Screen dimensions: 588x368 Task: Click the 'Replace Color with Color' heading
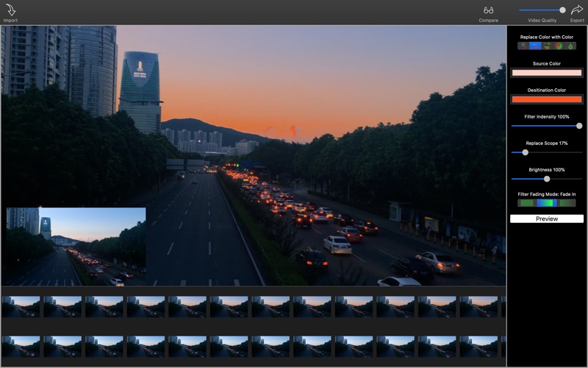click(547, 37)
